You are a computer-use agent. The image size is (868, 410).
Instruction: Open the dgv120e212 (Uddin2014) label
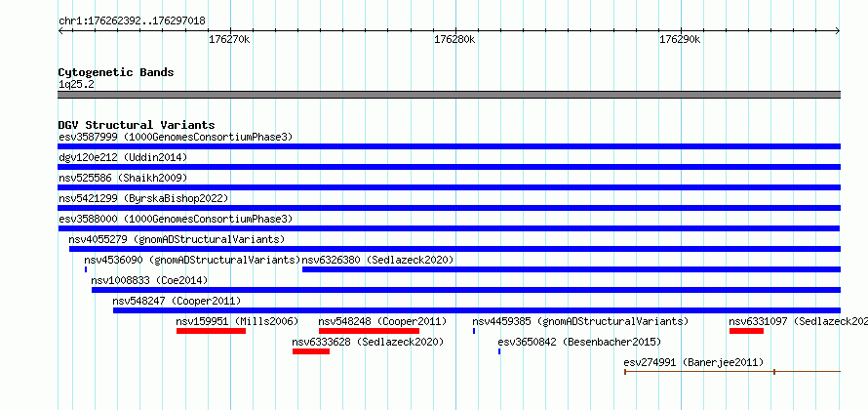point(123,157)
